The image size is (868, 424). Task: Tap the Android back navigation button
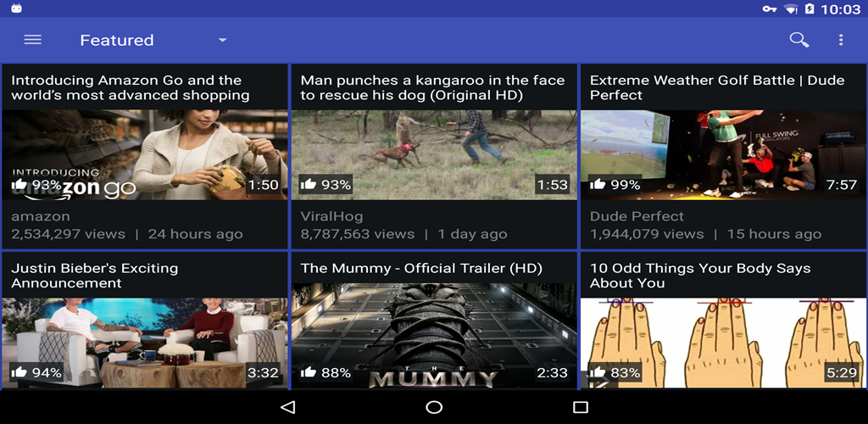[x=287, y=407]
